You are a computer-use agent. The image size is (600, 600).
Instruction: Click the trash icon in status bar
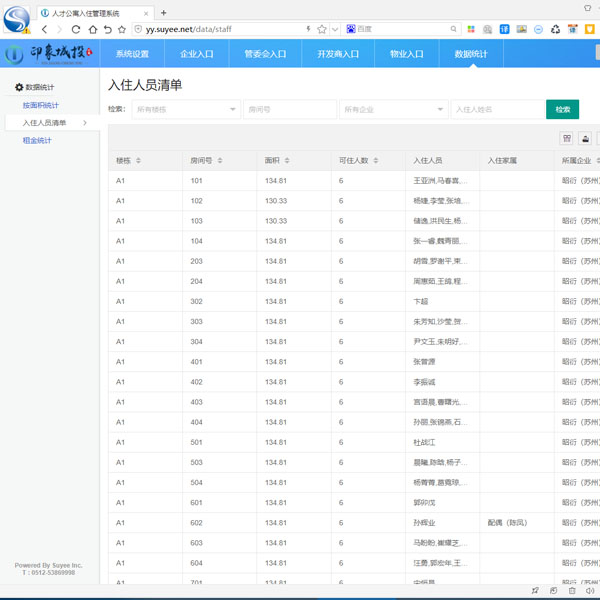[x=572, y=591]
